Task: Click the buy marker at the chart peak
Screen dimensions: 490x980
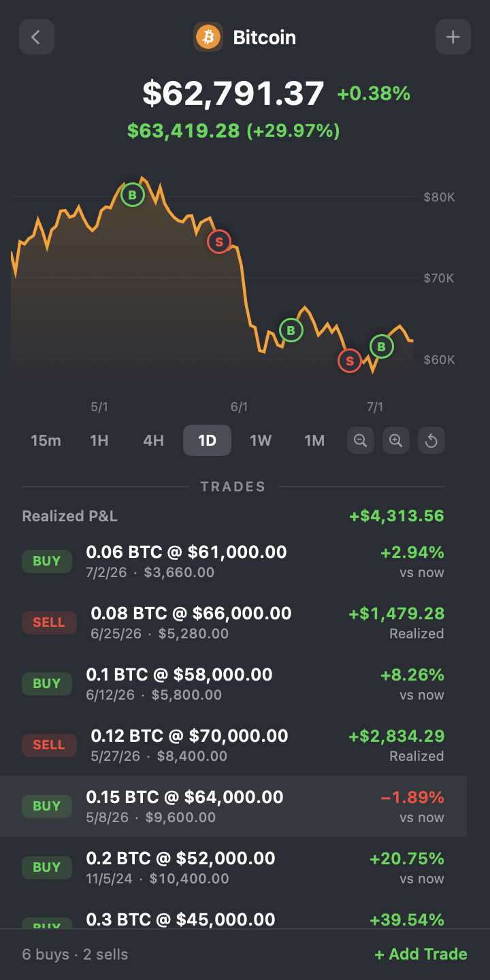Action: click(x=133, y=195)
